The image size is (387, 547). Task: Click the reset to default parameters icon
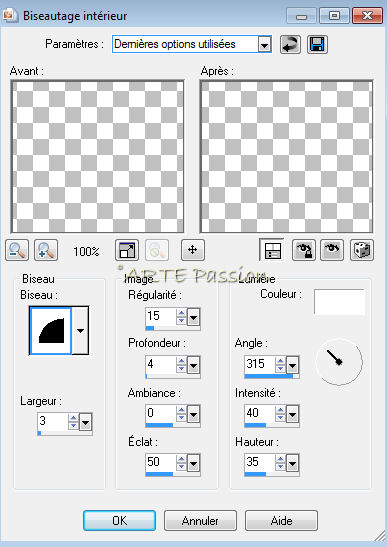pyautogui.click(x=290, y=45)
